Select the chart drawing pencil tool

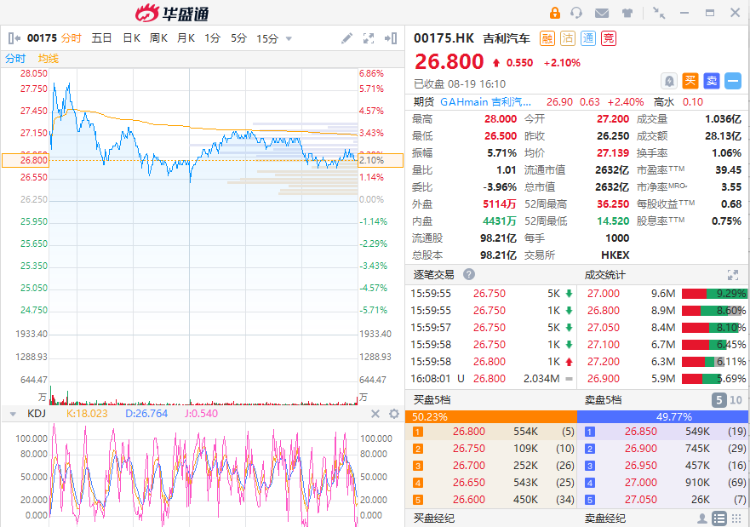(347, 38)
